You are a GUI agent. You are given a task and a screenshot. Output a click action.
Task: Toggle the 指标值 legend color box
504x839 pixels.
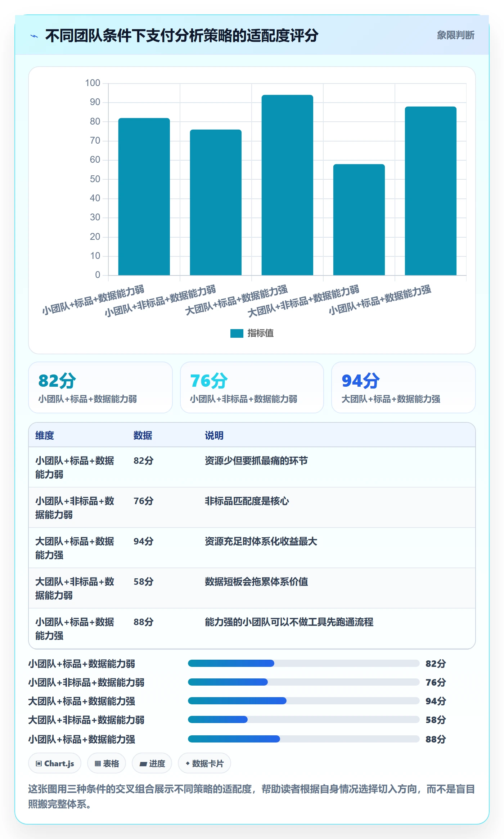237,333
